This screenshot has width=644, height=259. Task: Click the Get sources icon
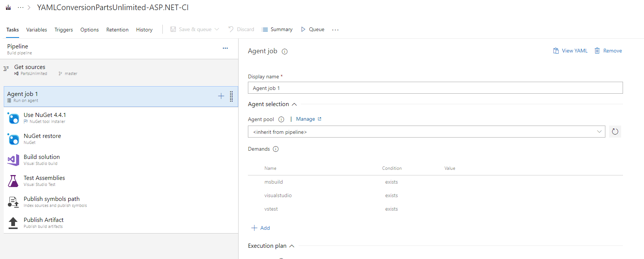(6, 69)
